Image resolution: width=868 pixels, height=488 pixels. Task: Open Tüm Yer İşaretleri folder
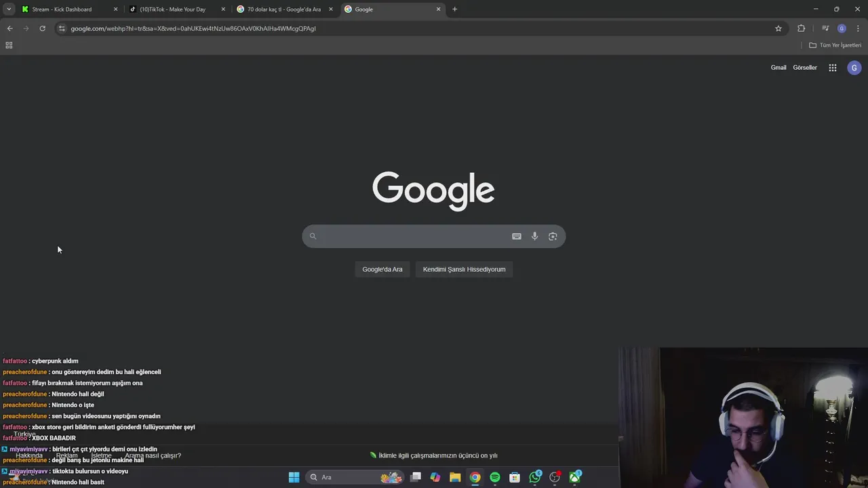coord(835,45)
